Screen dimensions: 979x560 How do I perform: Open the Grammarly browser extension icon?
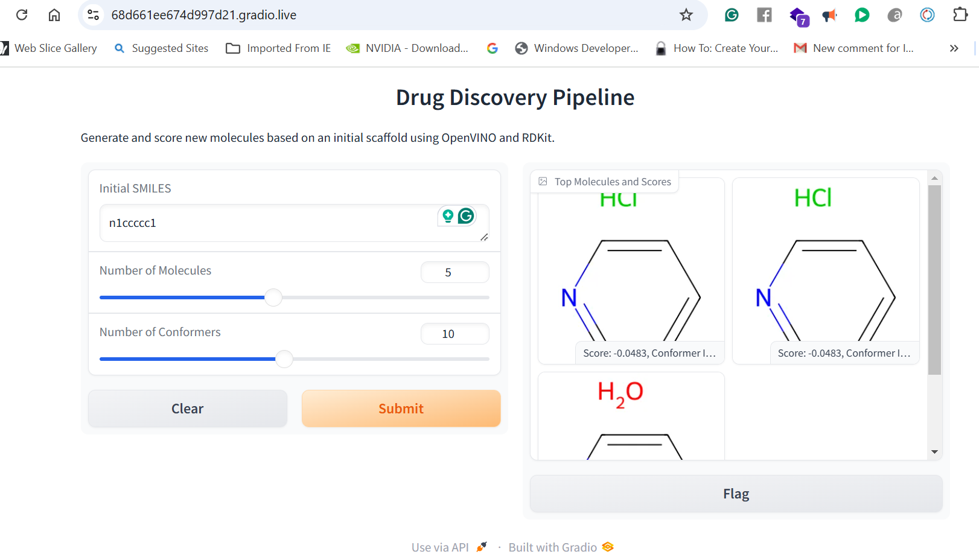click(x=732, y=14)
